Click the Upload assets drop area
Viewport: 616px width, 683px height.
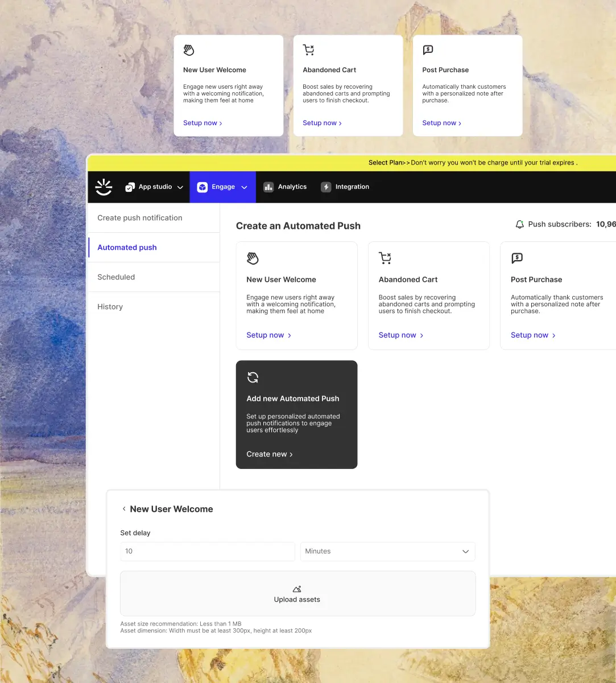click(x=297, y=594)
